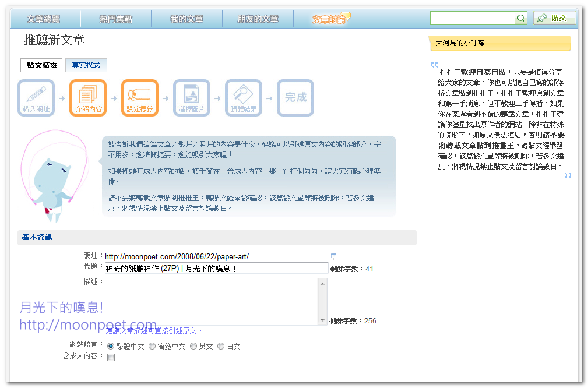This screenshot has height=388, width=588.
Task: Click the 輸入網址 step icon
Action: point(36,97)
